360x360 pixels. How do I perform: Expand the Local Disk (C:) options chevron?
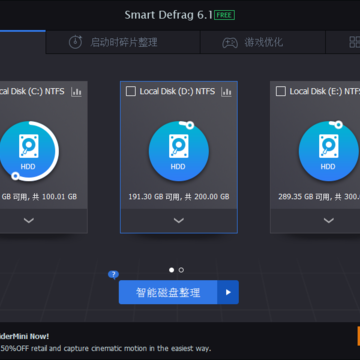tap(29, 220)
